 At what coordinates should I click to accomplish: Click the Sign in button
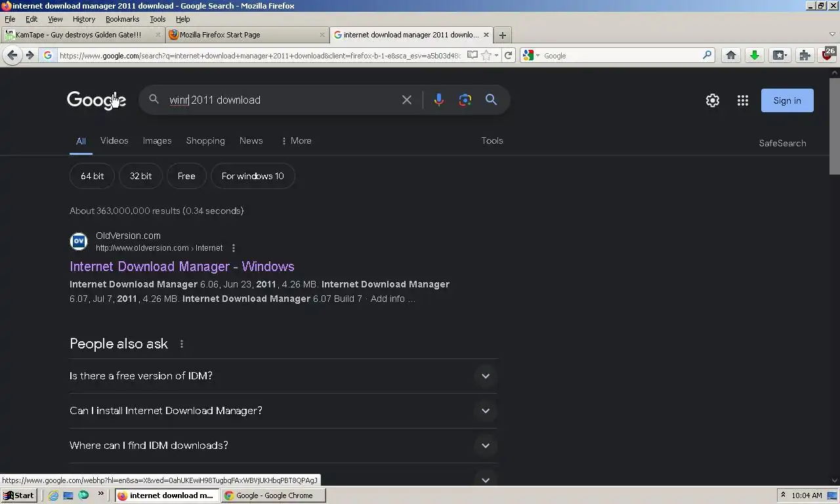coord(787,100)
